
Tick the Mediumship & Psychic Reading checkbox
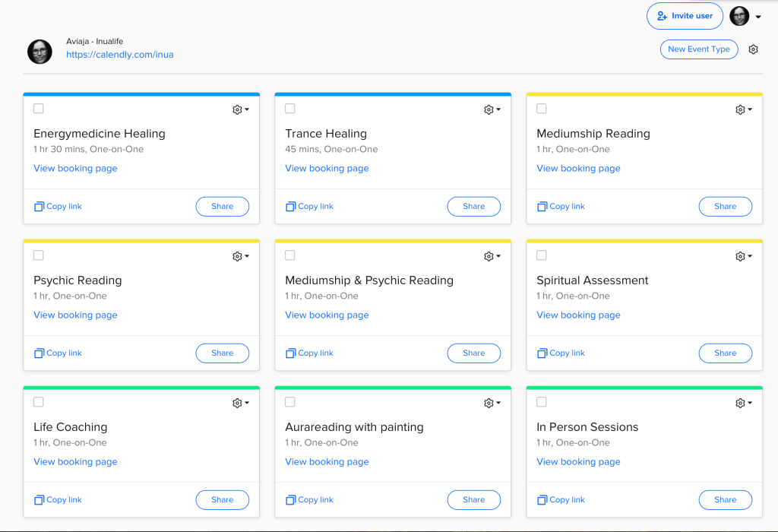(290, 255)
